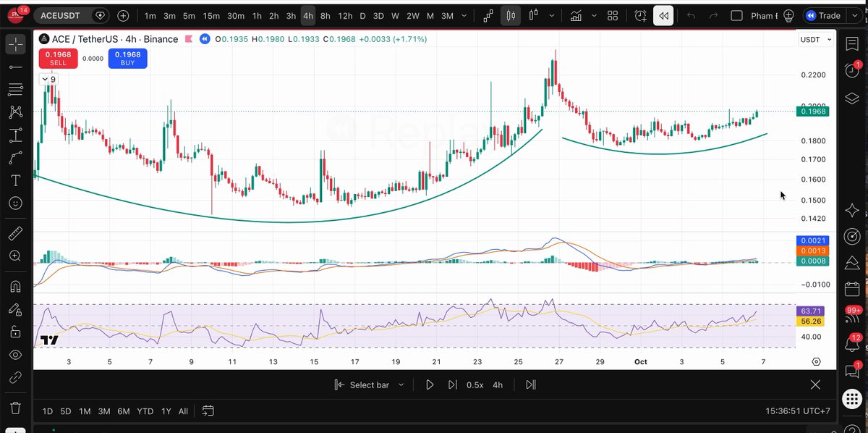This screenshot has width=868, height=433.
Task: Open chart settings gear below price axis
Action: point(816,361)
